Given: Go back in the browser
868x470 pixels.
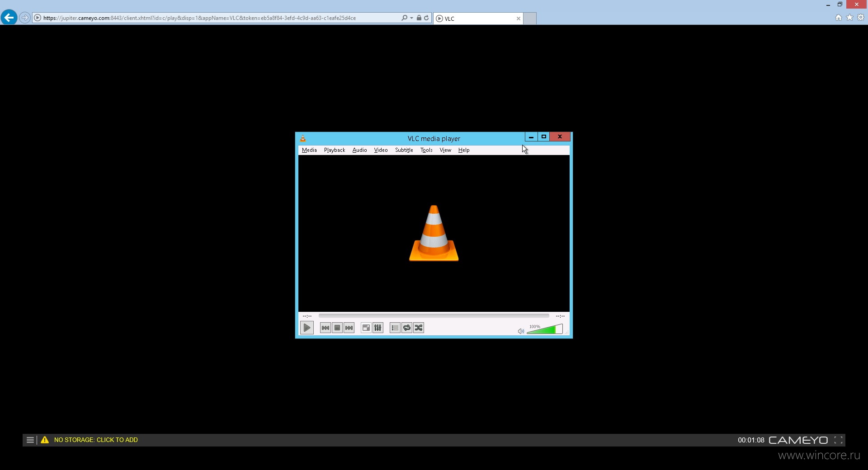Looking at the screenshot, I should point(9,18).
